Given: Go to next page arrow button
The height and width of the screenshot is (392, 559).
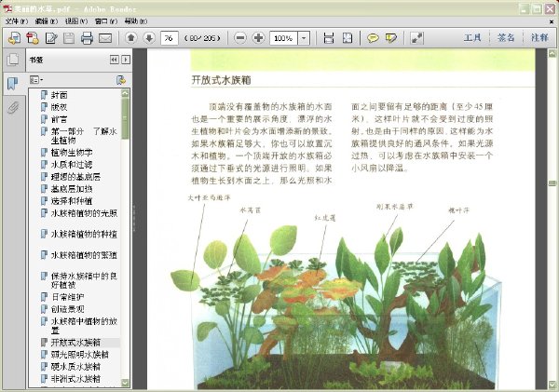Looking at the screenshot, I should (x=149, y=38).
